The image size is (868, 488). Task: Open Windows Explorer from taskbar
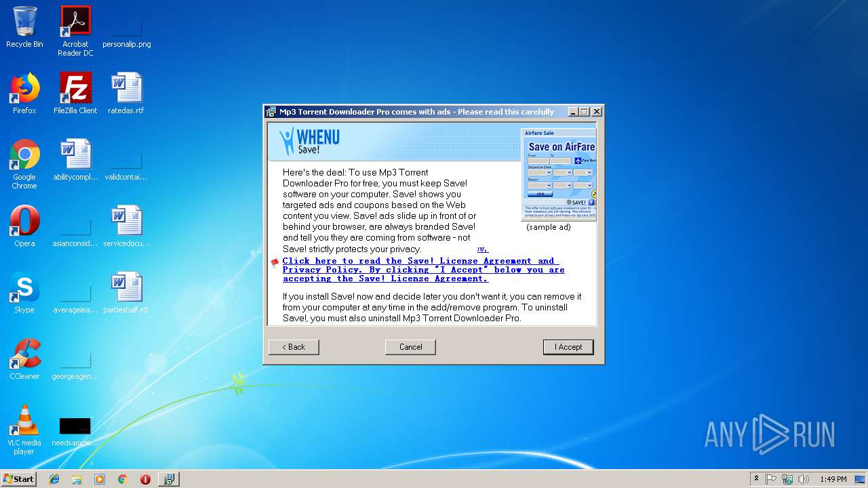coord(77,479)
